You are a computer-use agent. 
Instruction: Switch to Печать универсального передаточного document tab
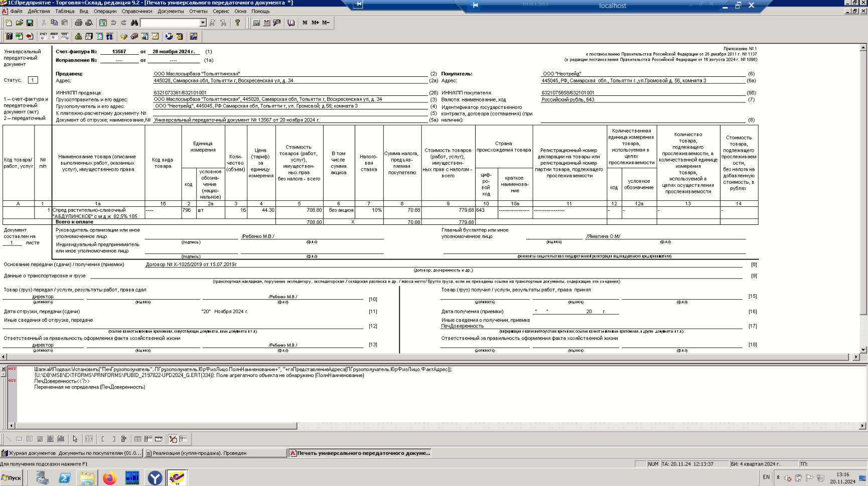tap(360, 453)
